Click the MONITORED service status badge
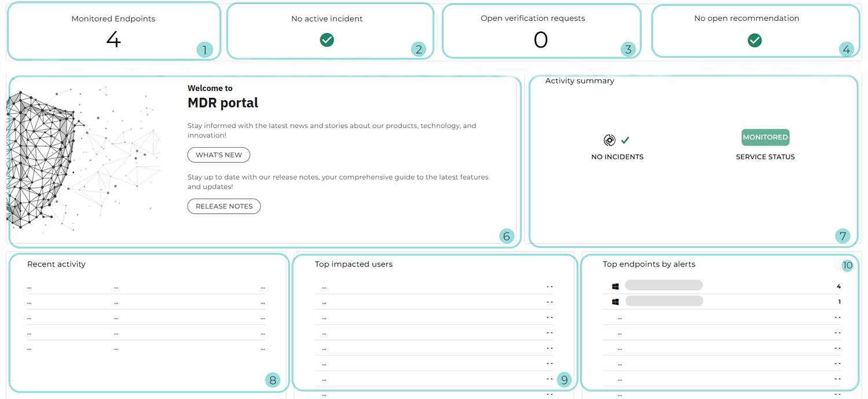868x399 pixels. pyautogui.click(x=765, y=137)
